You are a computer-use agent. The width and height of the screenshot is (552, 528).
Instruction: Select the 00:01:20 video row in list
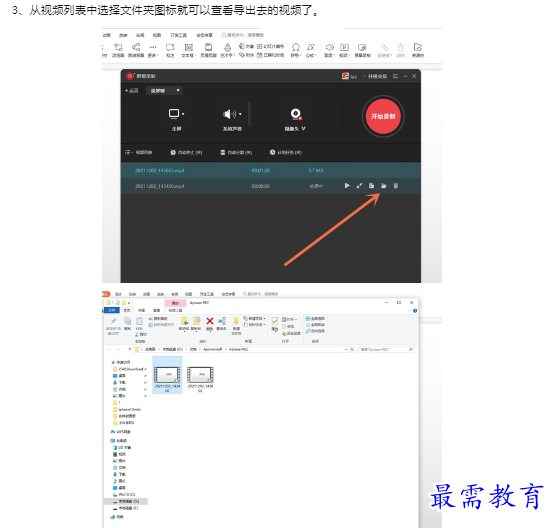coord(270,170)
